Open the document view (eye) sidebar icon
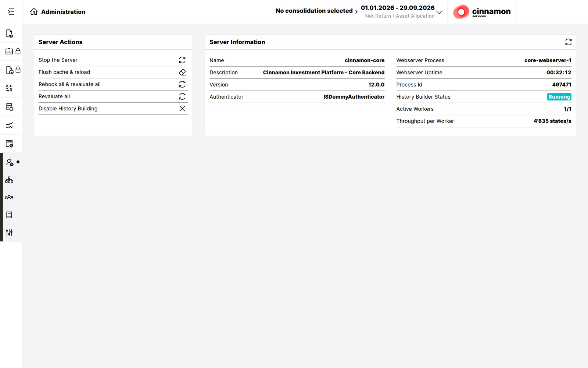Viewport: 588px width, 368px height. (x=10, y=33)
